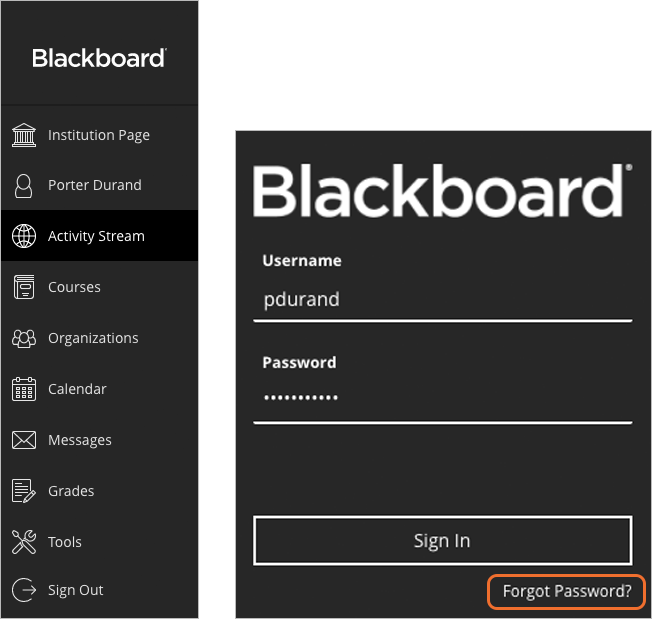This screenshot has height=619, width=652.
Task: View the Grades menu label
Action: click(x=71, y=491)
